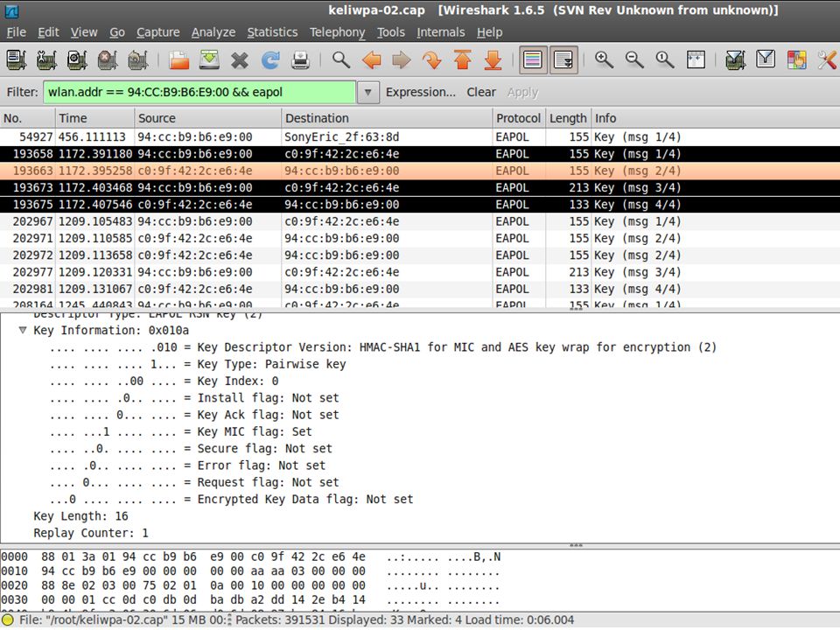Screen dimensions: 840x630
Task: Open the Statistics menu
Action: click(x=272, y=32)
